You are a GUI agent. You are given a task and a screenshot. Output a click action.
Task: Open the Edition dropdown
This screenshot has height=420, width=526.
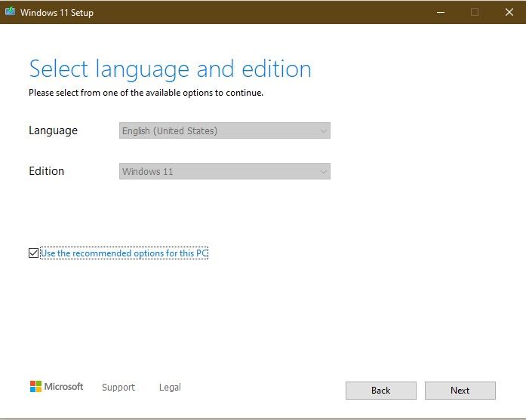click(224, 171)
